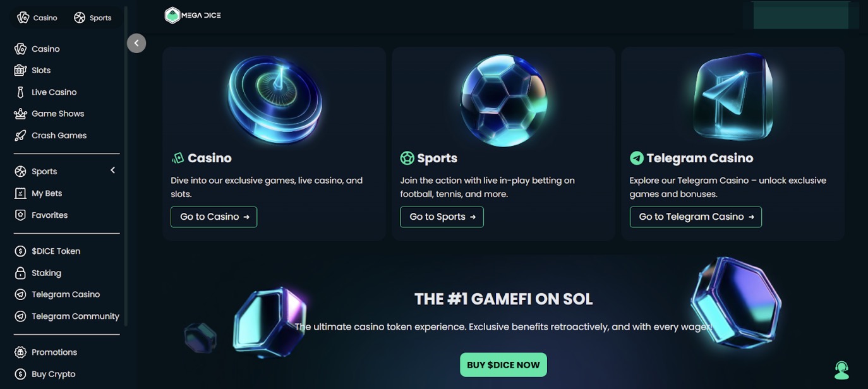The image size is (868, 389).
Task: Click the soccer ball Sports thumbnail
Action: coord(503,100)
